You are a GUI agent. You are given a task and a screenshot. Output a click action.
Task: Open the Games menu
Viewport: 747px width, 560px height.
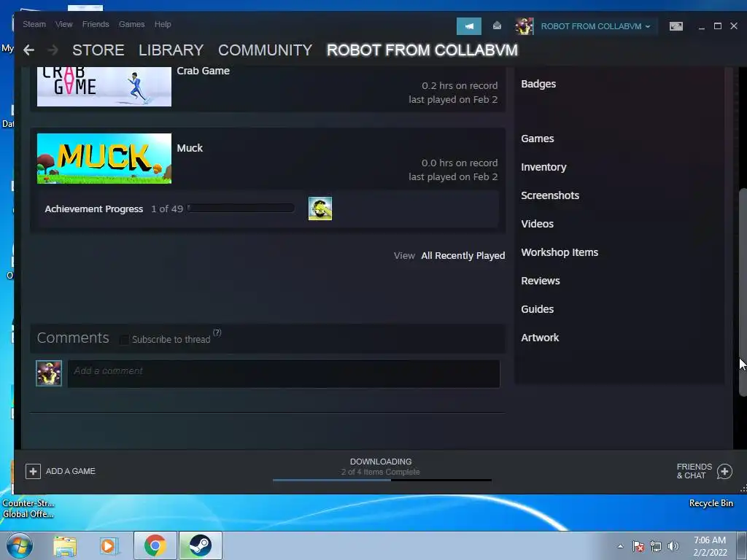[x=131, y=24]
